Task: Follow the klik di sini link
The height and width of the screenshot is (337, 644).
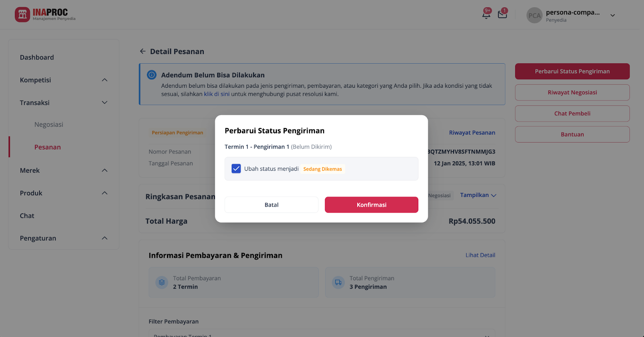Action: pos(217,94)
